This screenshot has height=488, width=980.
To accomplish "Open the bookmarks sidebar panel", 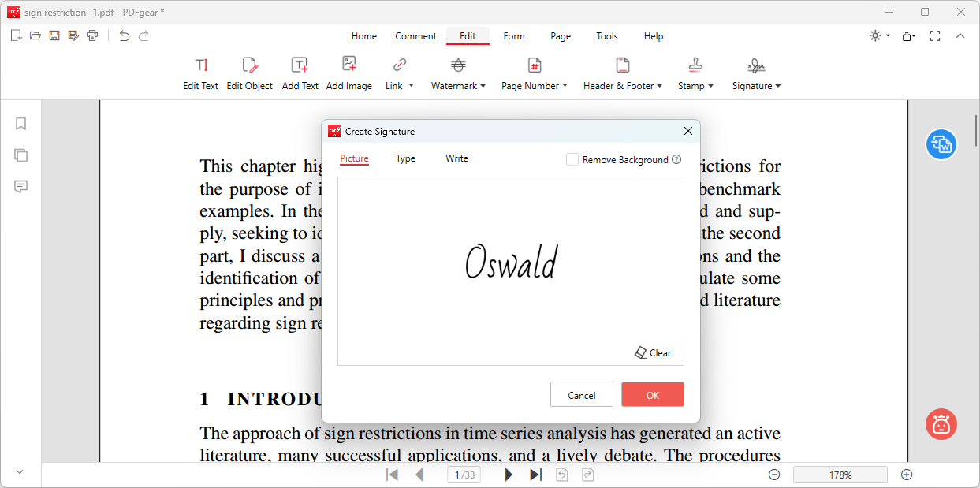I will [21, 124].
